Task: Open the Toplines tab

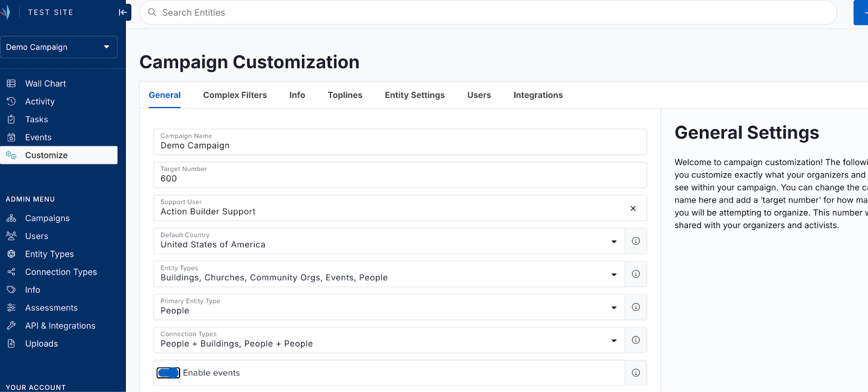Action: click(x=345, y=95)
